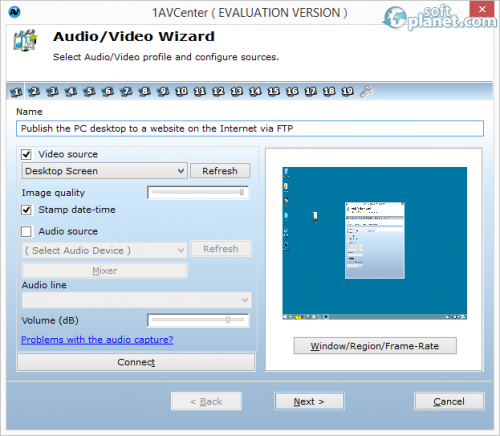
Task: Select profile number 19 icon
Action: coord(348,91)
